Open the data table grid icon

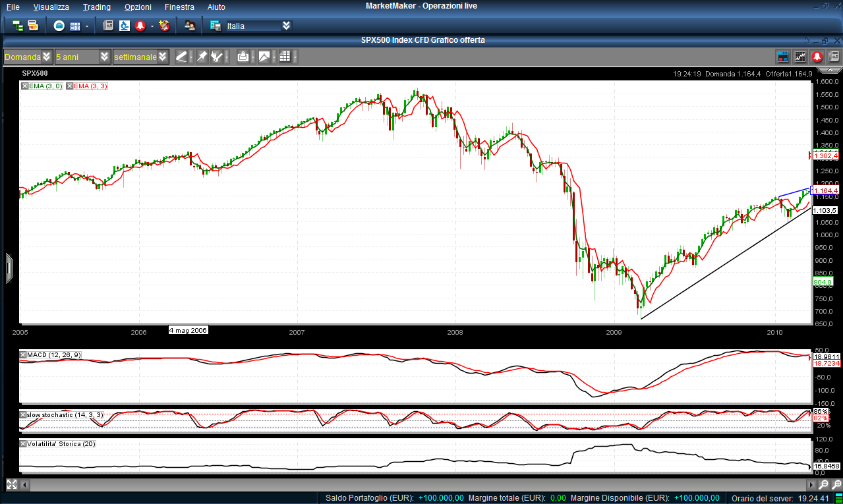pos(285,57)
